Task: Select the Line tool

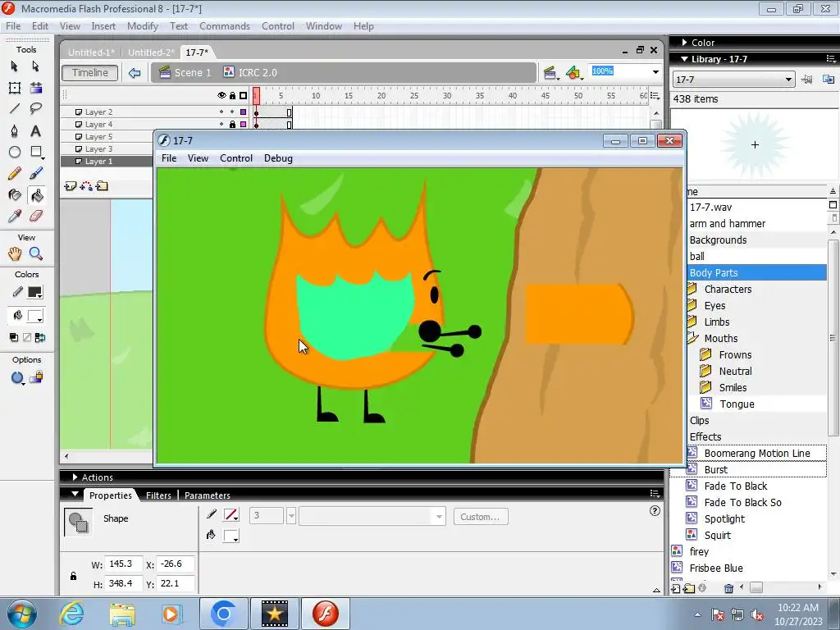Action: [15, 109]
